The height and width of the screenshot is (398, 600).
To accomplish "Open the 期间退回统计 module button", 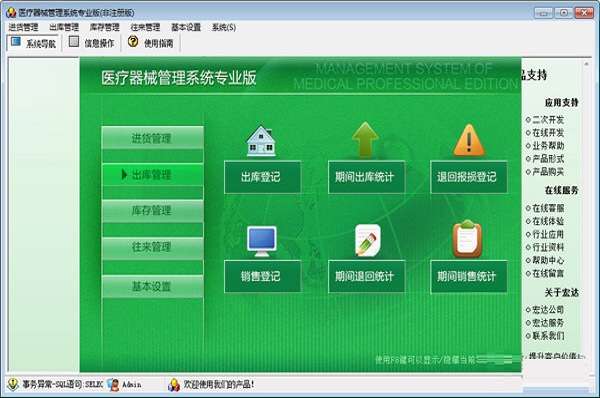I will [366, 276].
